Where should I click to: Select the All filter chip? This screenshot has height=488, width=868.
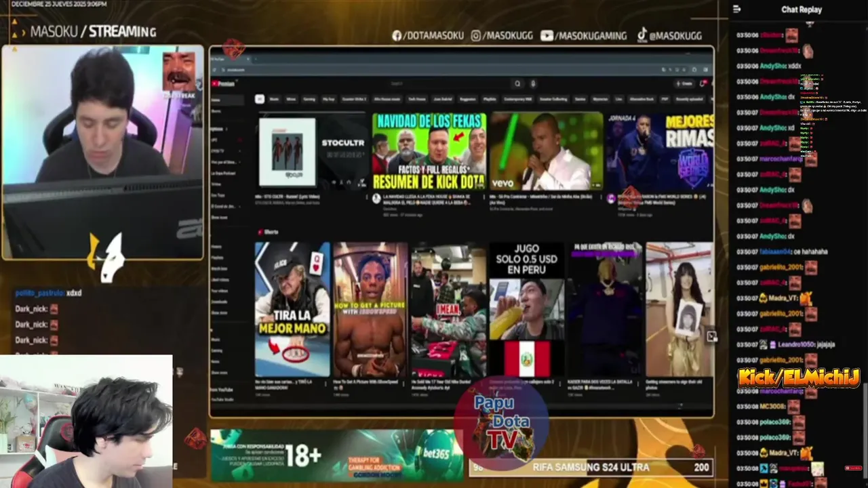260,99
